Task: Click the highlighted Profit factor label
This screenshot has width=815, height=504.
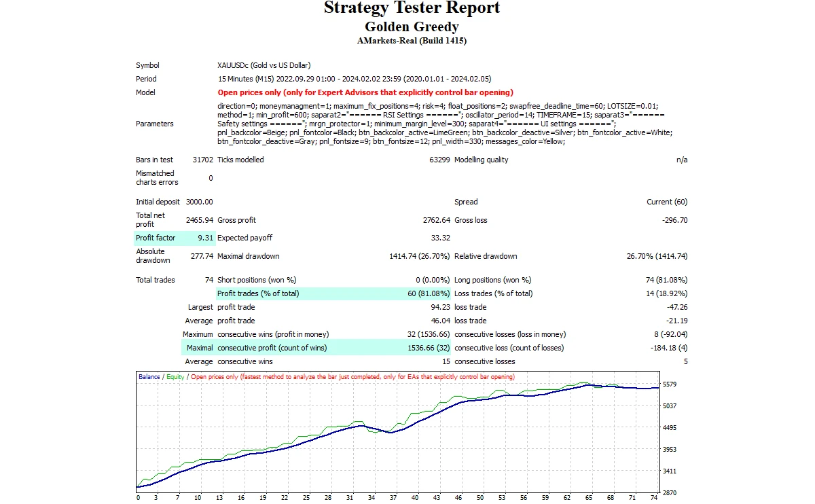Action: pyautogui.click(x=156, y=238)
